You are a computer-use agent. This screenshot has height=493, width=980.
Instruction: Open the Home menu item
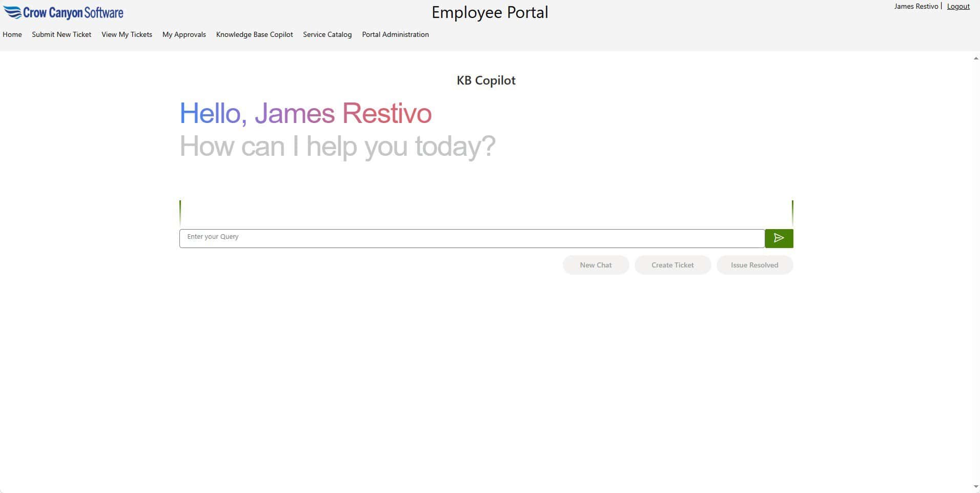point(12,34)
